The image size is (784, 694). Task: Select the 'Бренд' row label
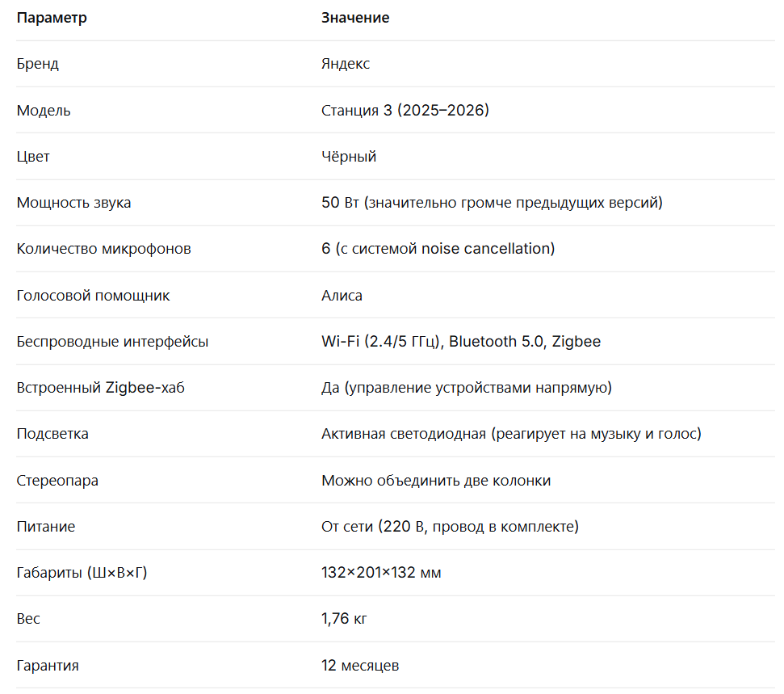pos(37,64)
